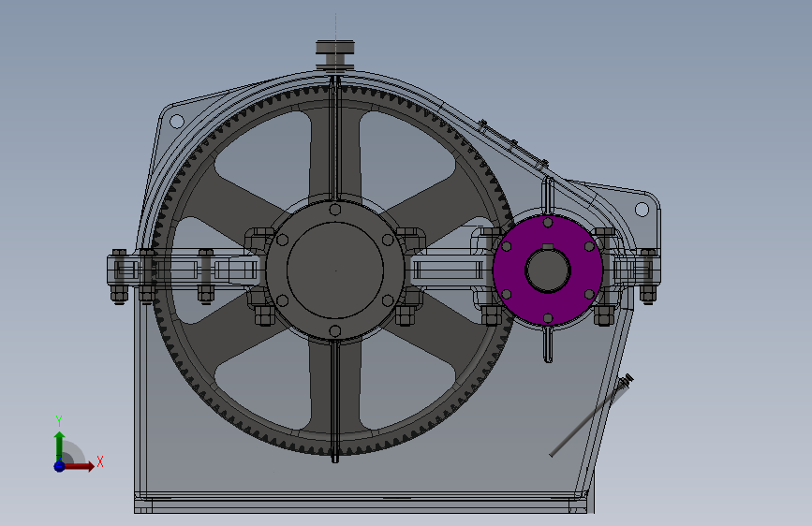Image resolution: width=812 pixels, height=526 pixels.
Task: Pick the inspection cover on sloped housing top
Action: (x=512, y=143)
